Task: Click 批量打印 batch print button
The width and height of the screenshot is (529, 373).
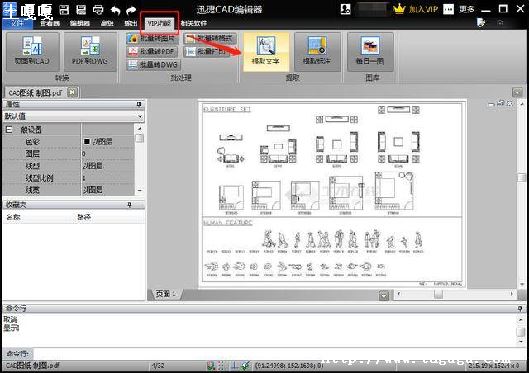Action: (206, 52)
